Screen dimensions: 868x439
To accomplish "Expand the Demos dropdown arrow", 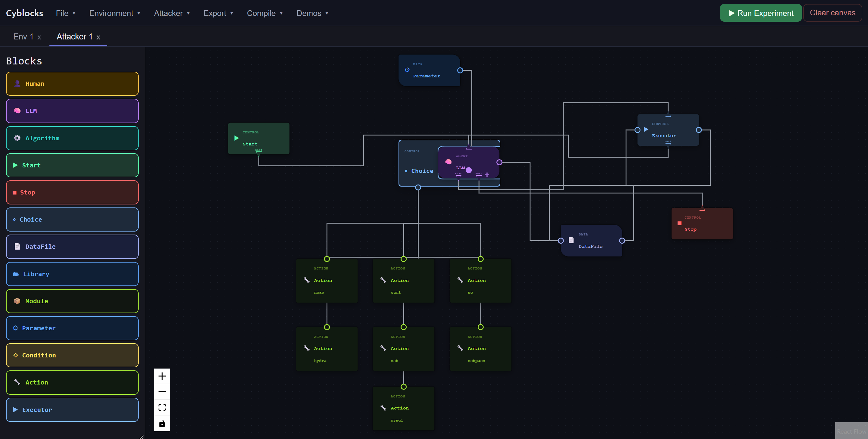I will coord(326,13).
